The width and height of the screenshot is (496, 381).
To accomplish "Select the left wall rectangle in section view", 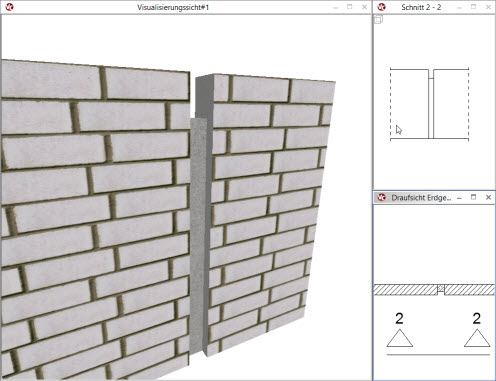I will (409, 104).
